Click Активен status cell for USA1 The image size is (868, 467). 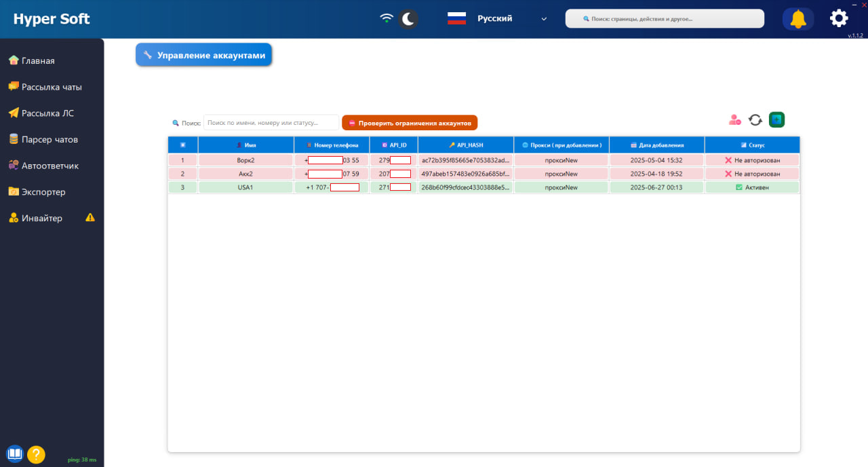[752, 187]
